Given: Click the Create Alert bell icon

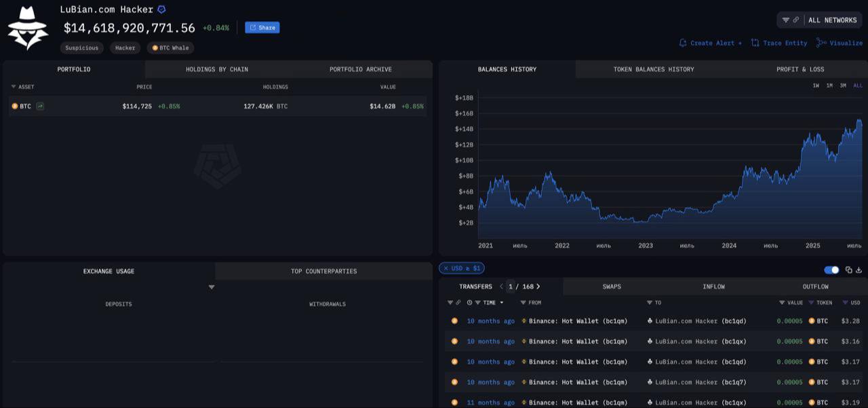Looking at the screenshot, I should pyautogui.click(x=683, y=43).
